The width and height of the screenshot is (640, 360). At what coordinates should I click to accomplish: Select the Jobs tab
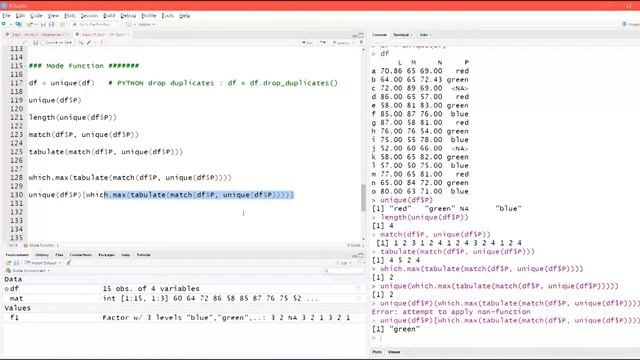click(x=424, y=35)
